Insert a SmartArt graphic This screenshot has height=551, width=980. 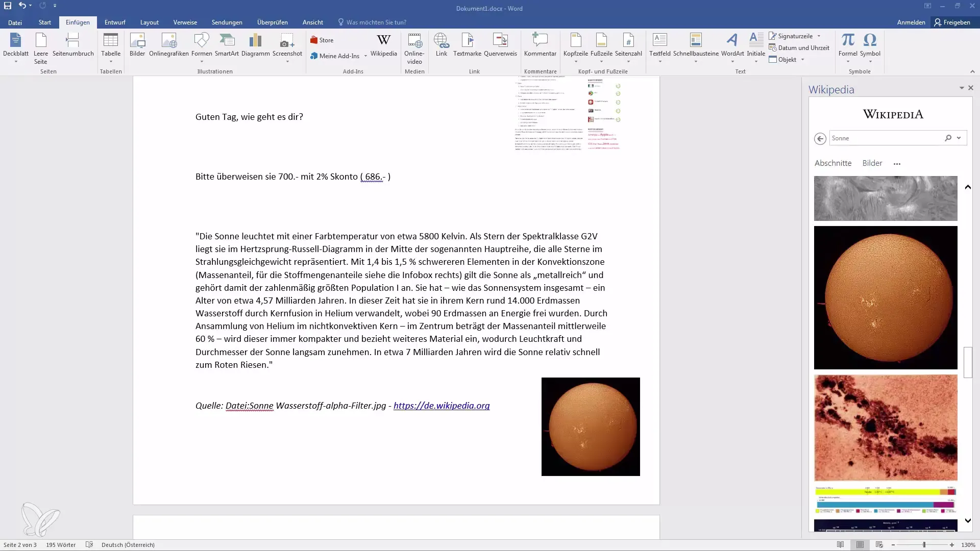coord(227,45)
